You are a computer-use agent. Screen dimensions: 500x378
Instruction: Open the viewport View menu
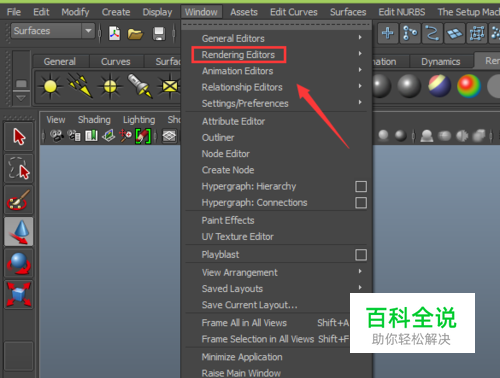[x=56, y=120]
